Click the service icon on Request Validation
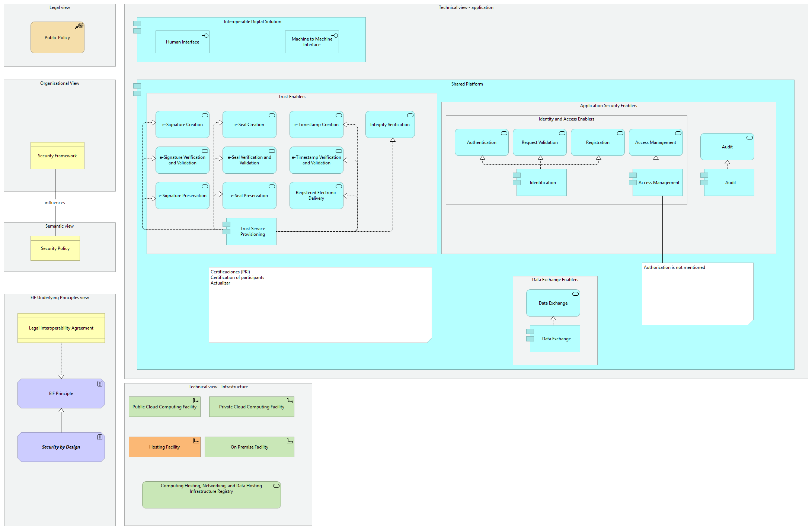 pyautogui.click(x=562, y=133)
